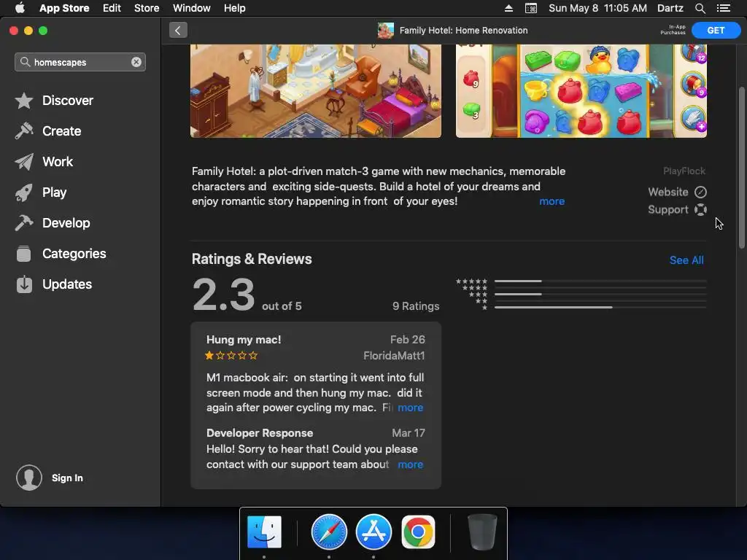The width and height of the screenshot is (747, 560).
Task: Click the three-star rating bar
Action: 600,295
